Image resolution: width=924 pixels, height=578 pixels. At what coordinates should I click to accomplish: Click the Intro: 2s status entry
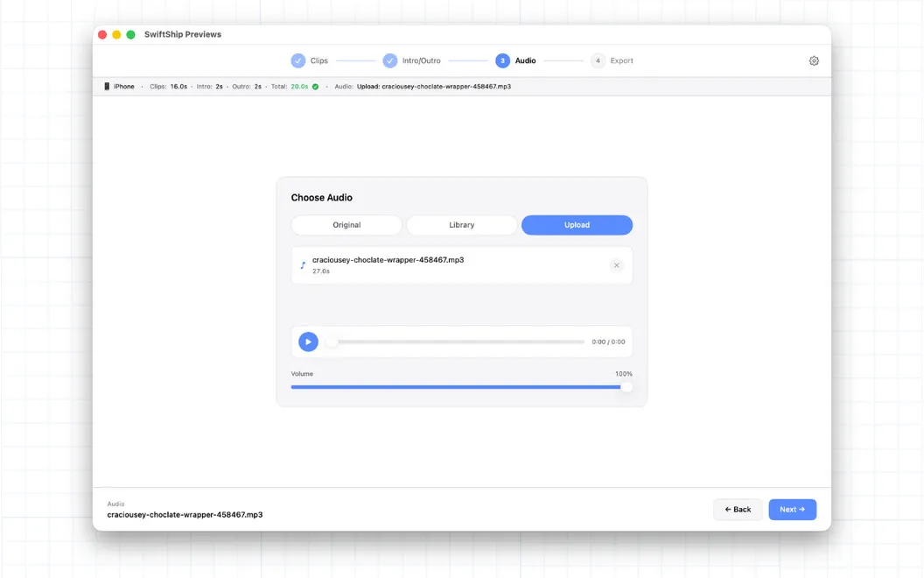pyautogui.click(x=210, y=86)
